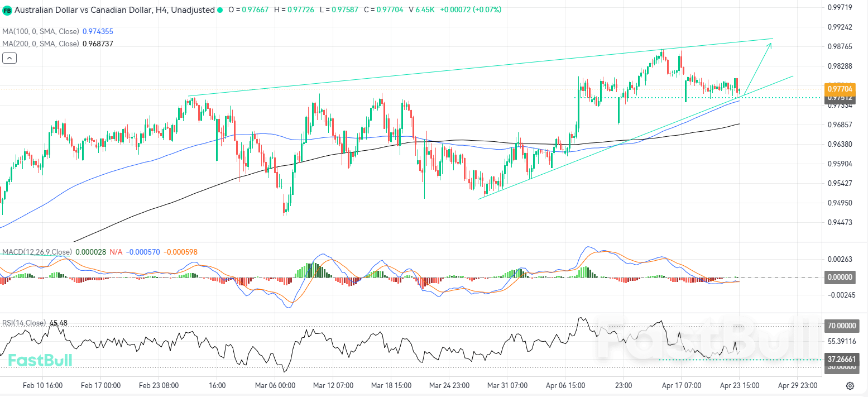
Task: Click the MACD(12,26,9,Close) indicator label
Action: tap(37, 252)
